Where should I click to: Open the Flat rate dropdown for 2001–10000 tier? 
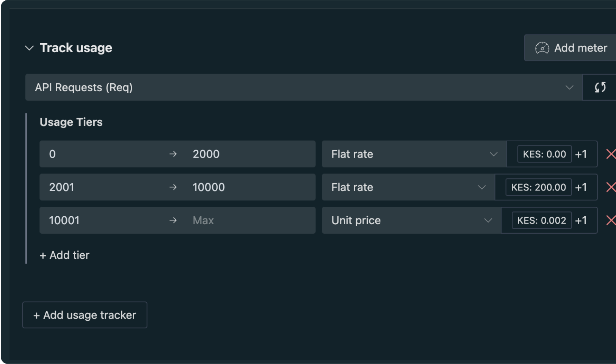pyautogui.click(x=409, y=187)
